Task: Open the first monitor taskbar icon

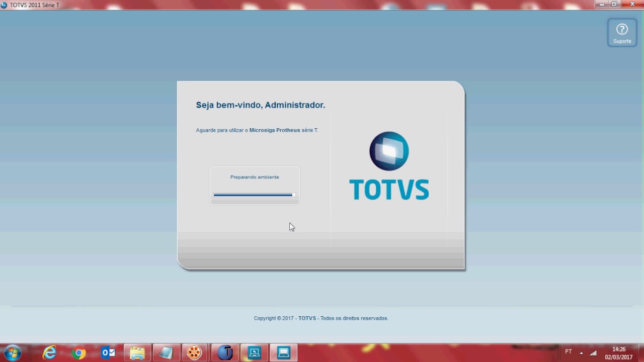Action: (x=255, y=353)
